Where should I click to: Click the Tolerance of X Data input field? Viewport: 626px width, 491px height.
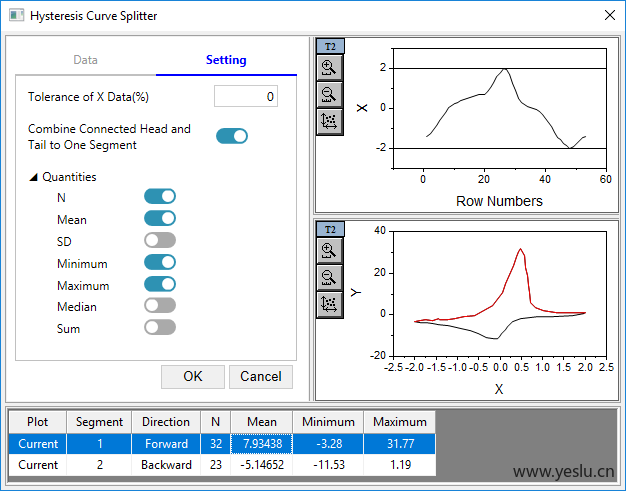pos(246,96)
